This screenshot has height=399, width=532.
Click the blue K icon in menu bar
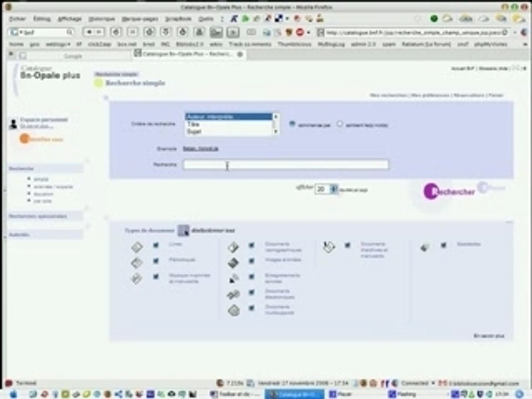234,19
